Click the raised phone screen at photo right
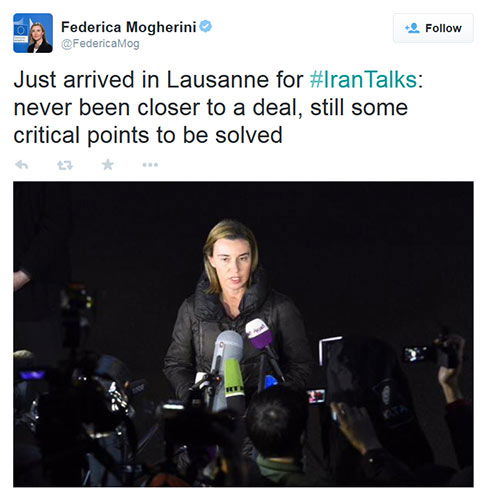The width and height of the screenshot is (490, 500). click(x=415, y=354)
